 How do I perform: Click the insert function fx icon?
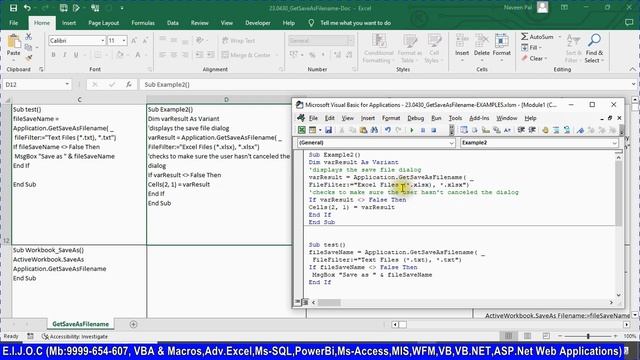pyautogui.click(x=129, y=84)
